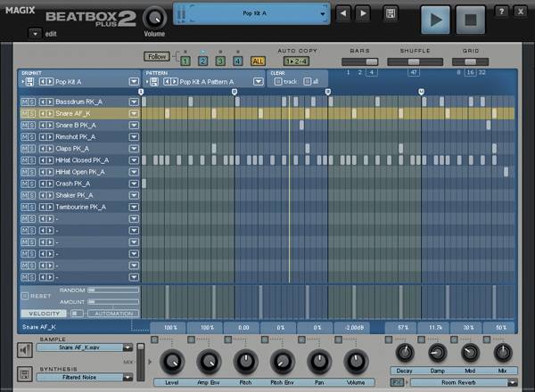The width and height of the screenshot is (535, 392).
Task: Open the Room Reverb effect dropdown
Action: (x=512, y=383)
